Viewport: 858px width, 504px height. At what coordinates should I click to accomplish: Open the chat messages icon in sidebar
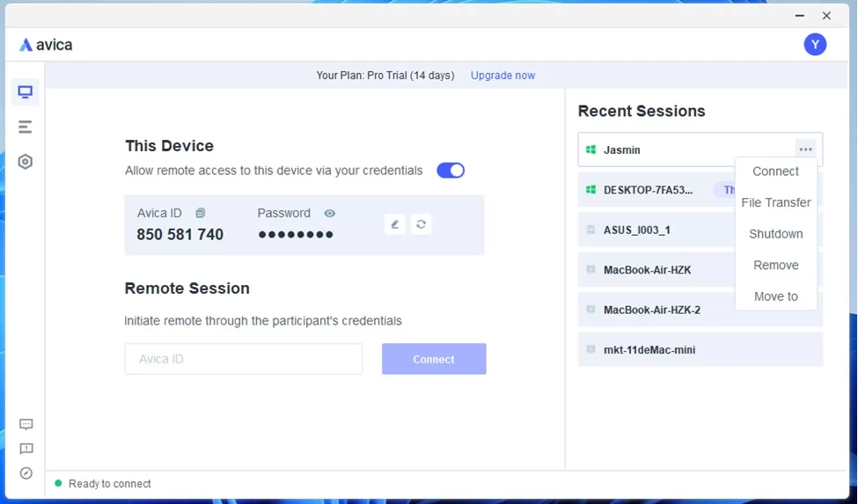[x=26, y=424]
